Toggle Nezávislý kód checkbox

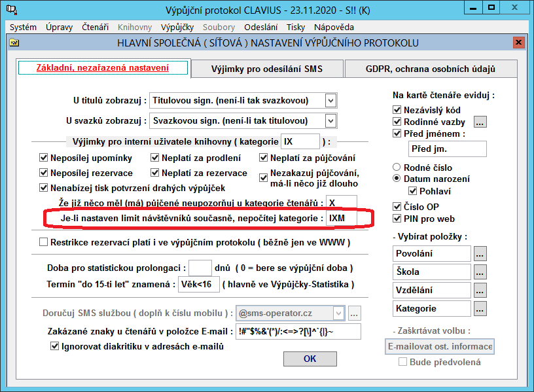(x=397, y=110)
